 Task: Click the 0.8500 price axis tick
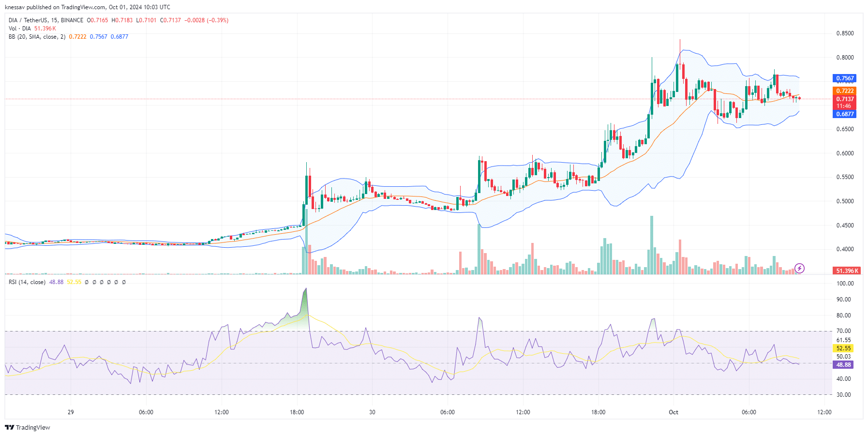pyautogui.click(x=845, y=33)
